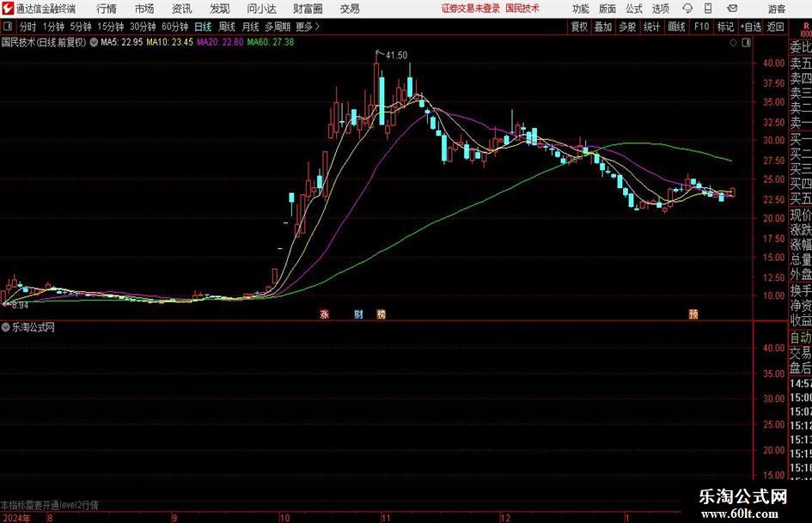812x523 pixels.
Task: Click the 榜 event marker icon
Action: (382, 313)
